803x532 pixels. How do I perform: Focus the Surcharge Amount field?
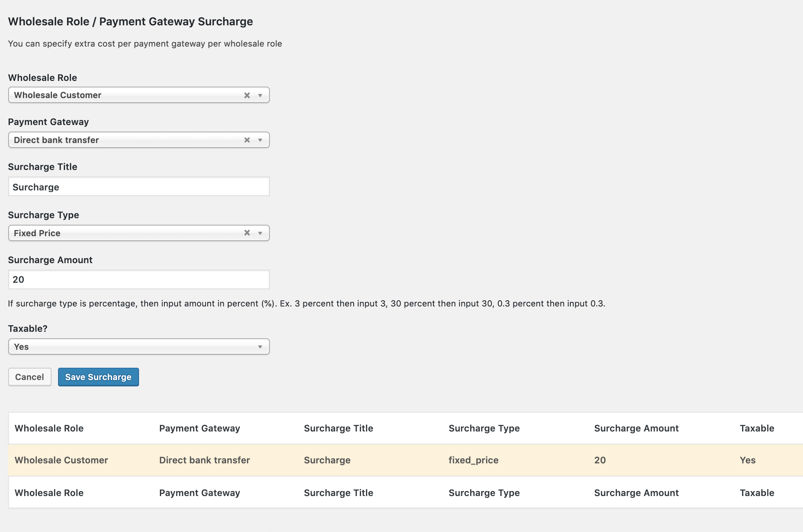139,279
